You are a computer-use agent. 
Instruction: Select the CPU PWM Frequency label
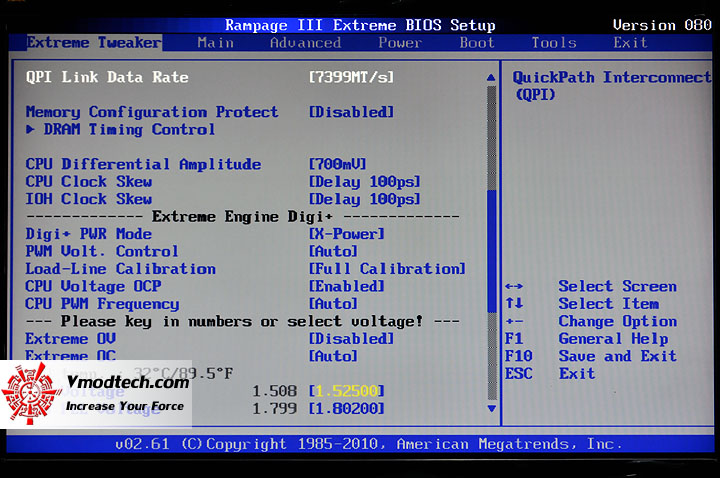click(x=102, y=304)
